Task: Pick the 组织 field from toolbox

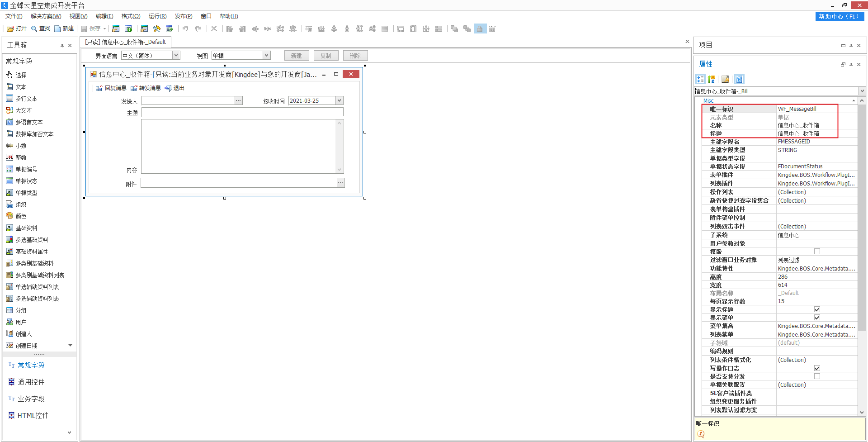Action: (16, 204)
